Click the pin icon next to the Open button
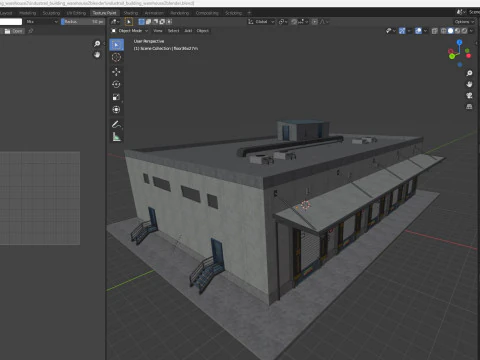The image size is (480, 360). (x=31, y=31)
